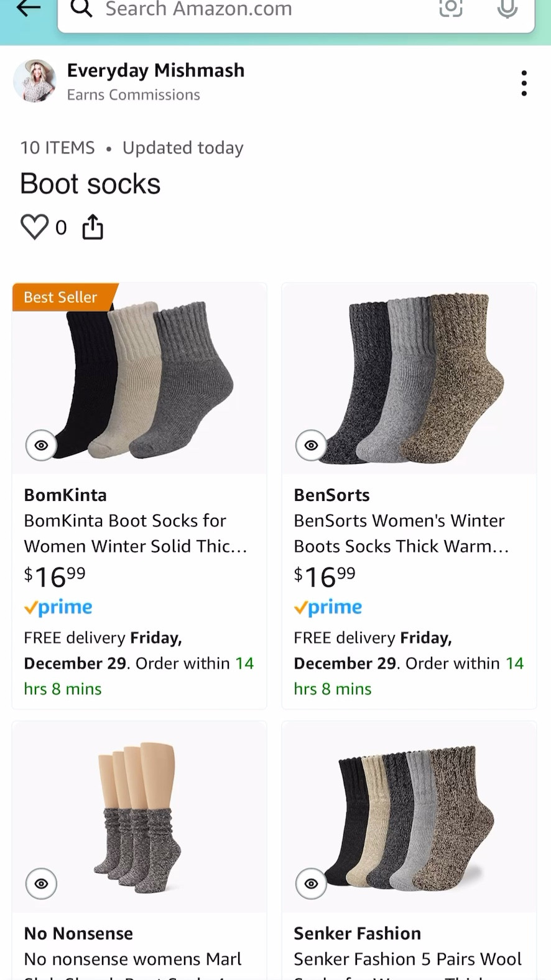Share the Boot socks list
The image size is (551, 980).
(x=93, y=227)
